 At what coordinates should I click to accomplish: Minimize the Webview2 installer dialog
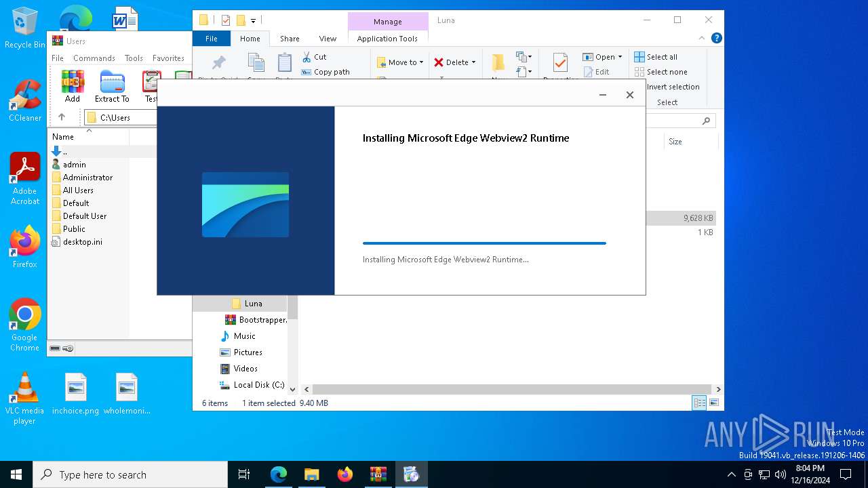tap(602, 95)
